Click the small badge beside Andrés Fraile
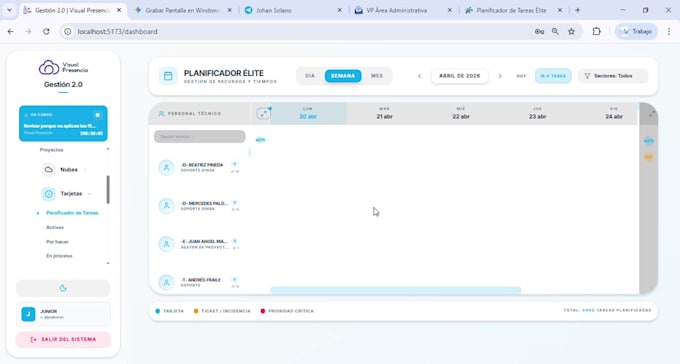This screenshot has height=364, width=680. click(x=235, y=280)
